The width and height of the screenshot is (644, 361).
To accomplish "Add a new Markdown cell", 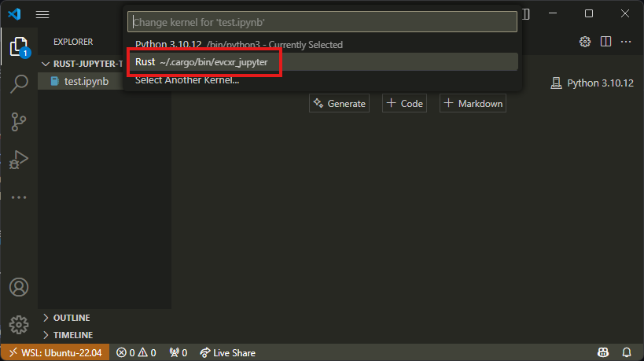I will (473, 104).
